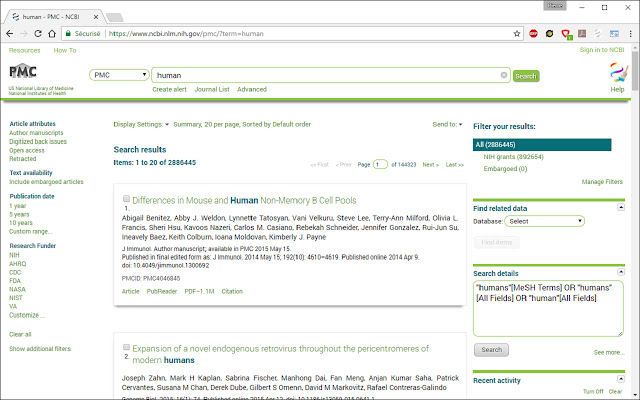
Task: Jump to Last results page
Action: [455, 165]
